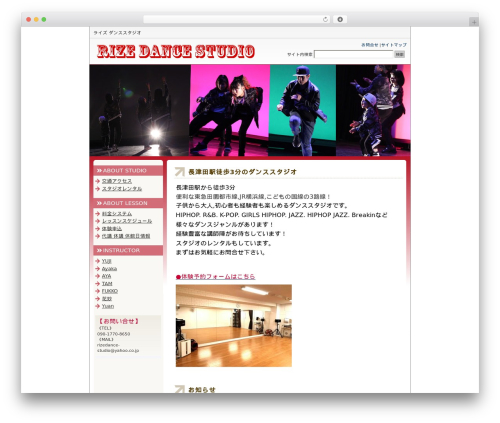Click the browser address bar
500x423 pixels.
tap(236, 19)
